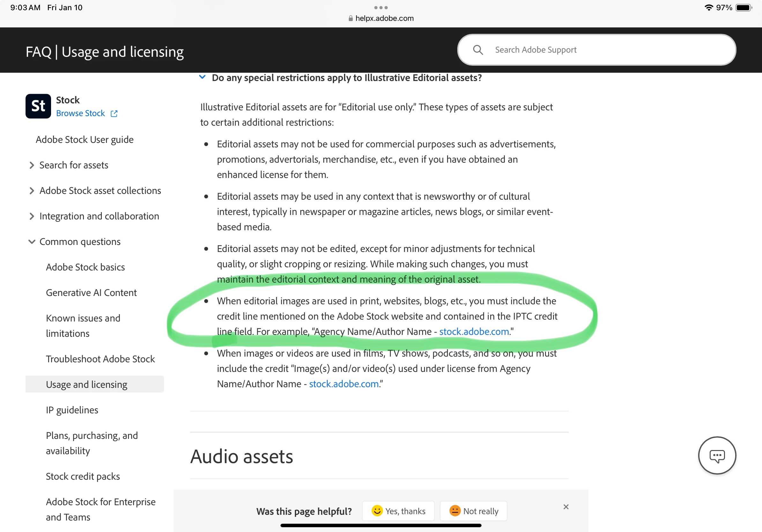Expand Adobe Stock asset collections section
This screenshot has width=762, height=532.
(x=32, y=191)
